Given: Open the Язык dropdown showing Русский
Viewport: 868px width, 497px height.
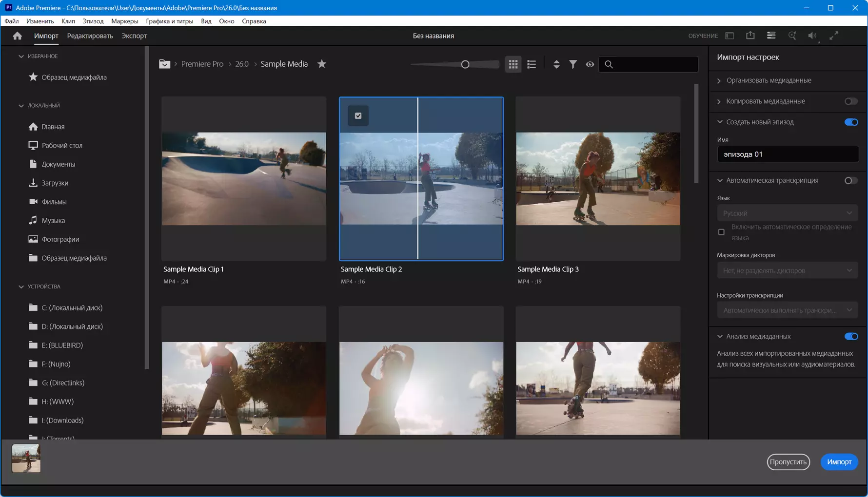Looking at the screenshot, I should point(787,213).
